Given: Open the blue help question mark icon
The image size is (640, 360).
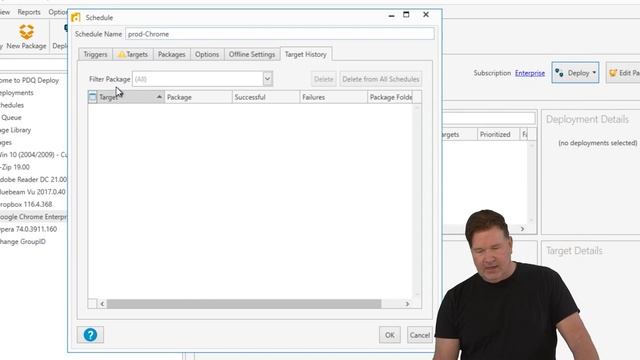Looking at the screenshot, I should pos(90,335).
